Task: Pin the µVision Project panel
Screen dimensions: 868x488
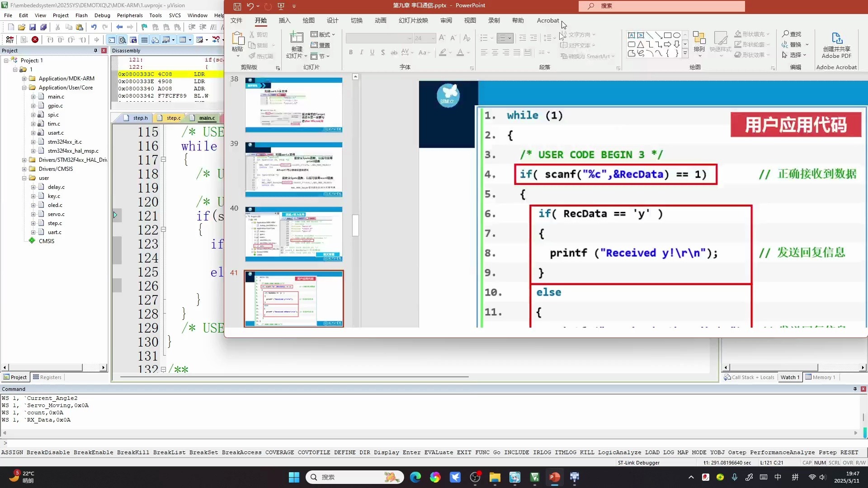Action: pos(95,51)
